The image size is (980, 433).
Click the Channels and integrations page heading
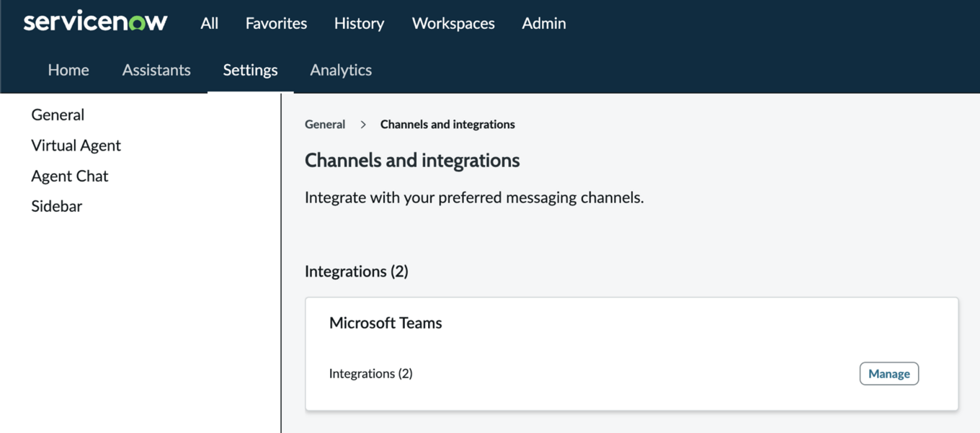[412, 160]
